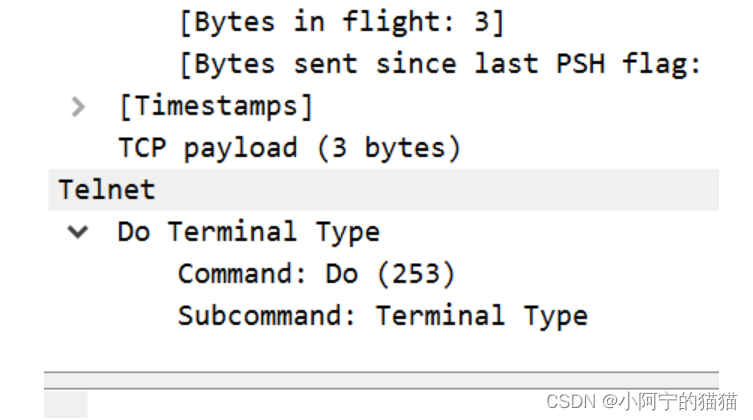The height and width of the screenshot is (420, 753).
Task: Click the (3 bytes) text of TCP payload
Action: [389, 148]
